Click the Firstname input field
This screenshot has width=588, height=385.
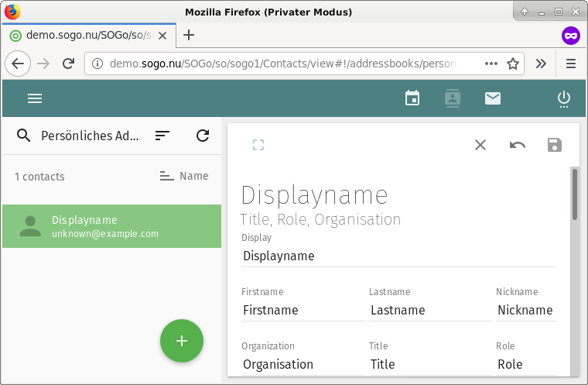(303, 310)
